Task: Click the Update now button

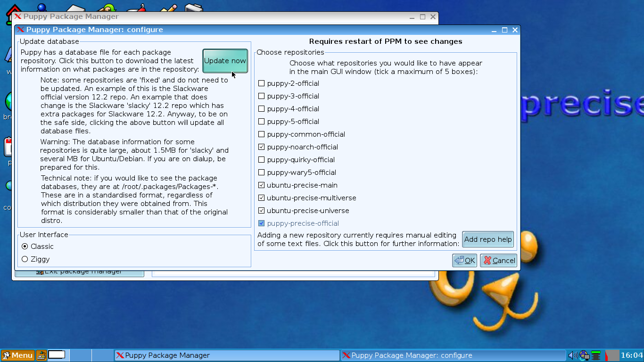Action: click(225, 61)
